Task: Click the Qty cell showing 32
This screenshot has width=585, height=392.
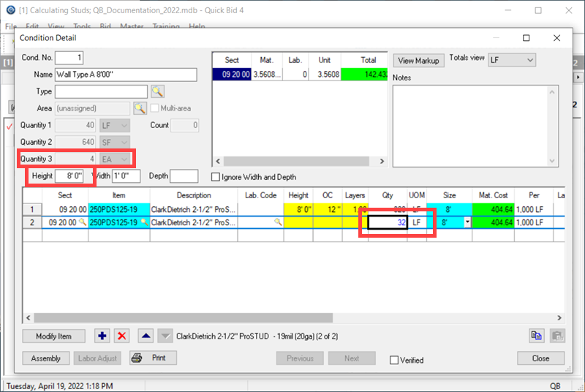Action: 388,222
